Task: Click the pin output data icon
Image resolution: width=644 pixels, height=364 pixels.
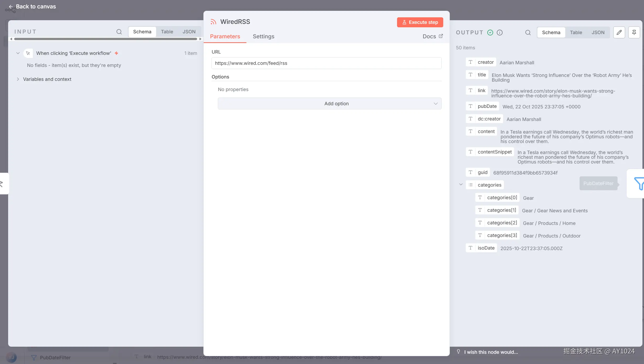Action: 634,33
